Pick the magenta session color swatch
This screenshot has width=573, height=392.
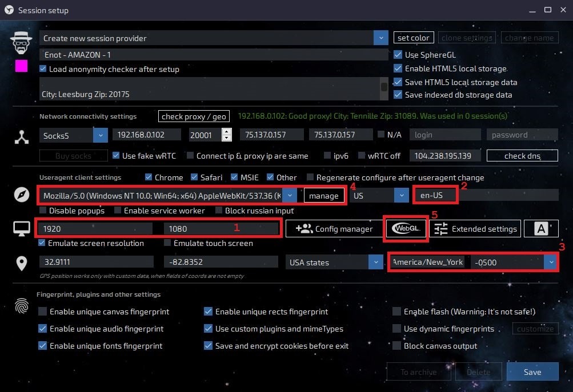click(x=21, y=66)
